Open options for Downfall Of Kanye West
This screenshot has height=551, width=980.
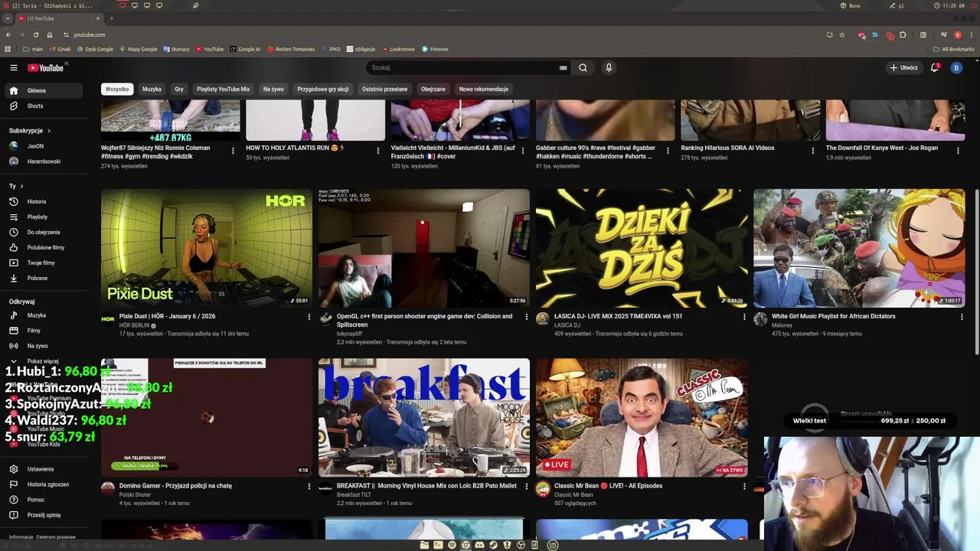point(958,151)
